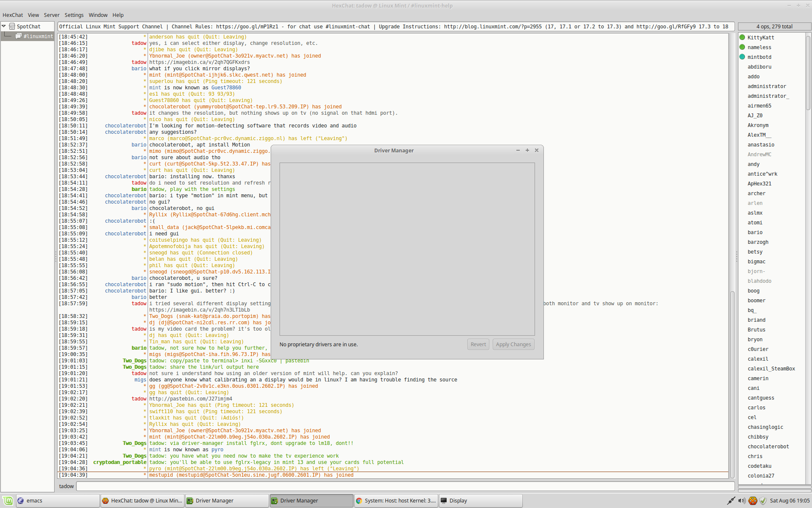Select user antice^wrk in user list
Image resolution: width=812 pixels, height=508 pixels.
tap(762, 174)
